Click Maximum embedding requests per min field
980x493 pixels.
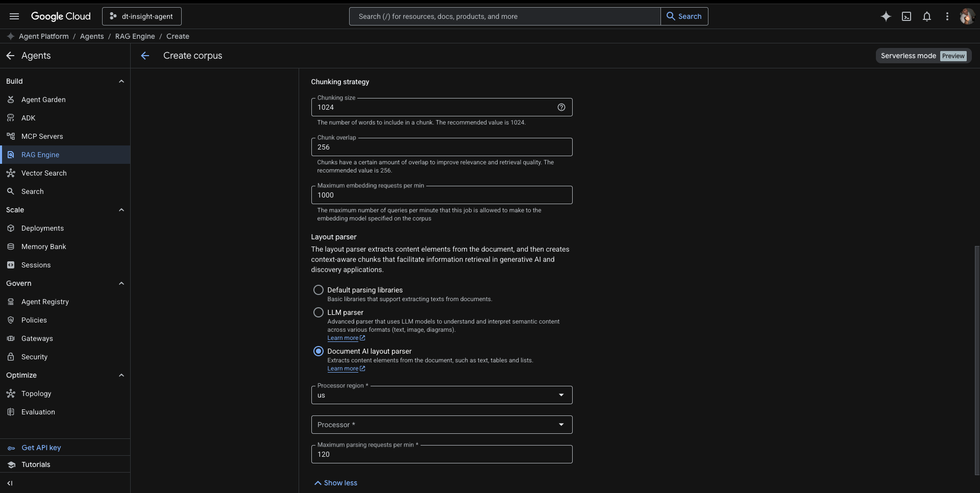point(442,195)
